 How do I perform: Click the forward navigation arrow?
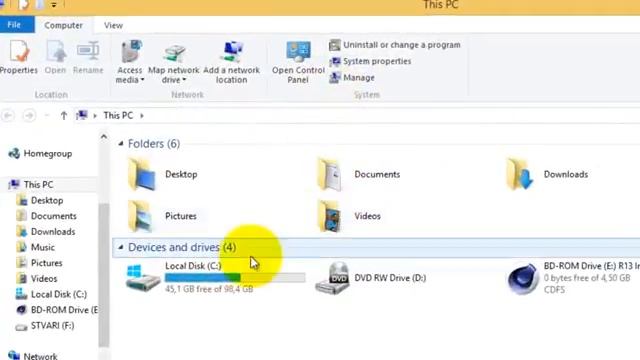[29, 116]
